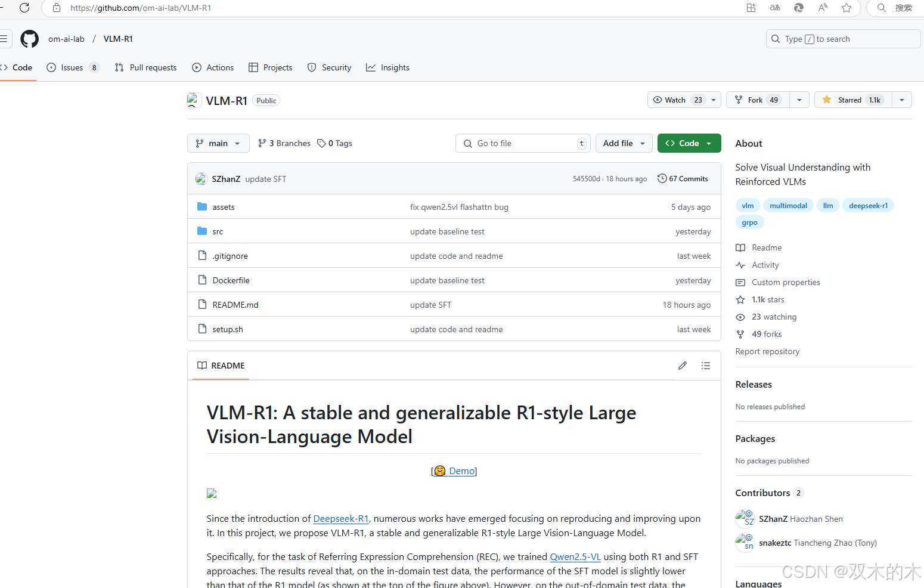This screenshot has height=588, width=924.
Task: Click Report repository link
Action: [767, 351]
